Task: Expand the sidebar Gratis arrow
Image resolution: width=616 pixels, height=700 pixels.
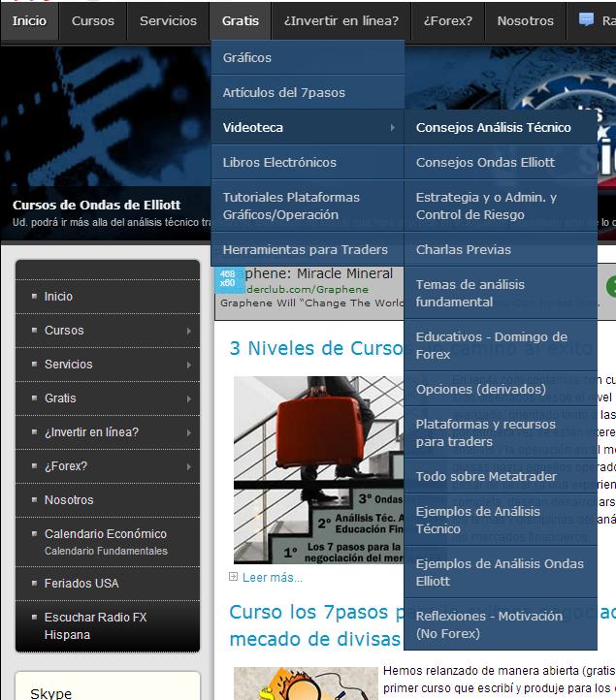Action: [x=189, y=398]
